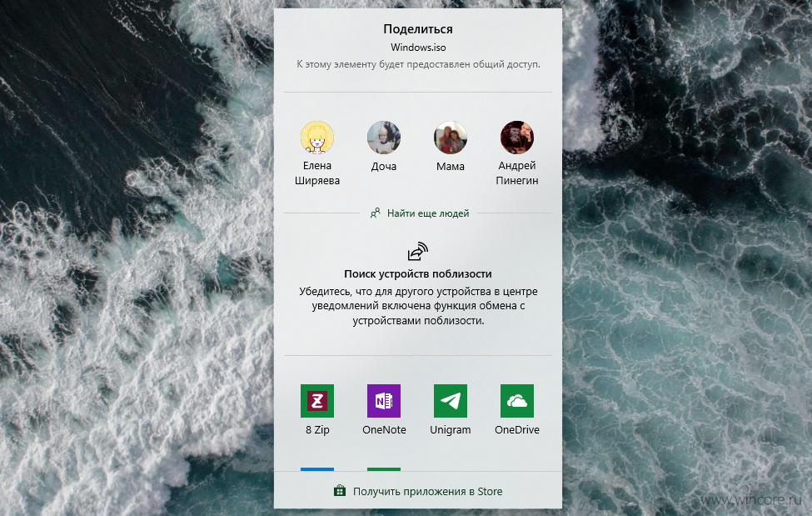Click the Поделиться title
This screenshot has height=516, width=812.
click(418, 29)
